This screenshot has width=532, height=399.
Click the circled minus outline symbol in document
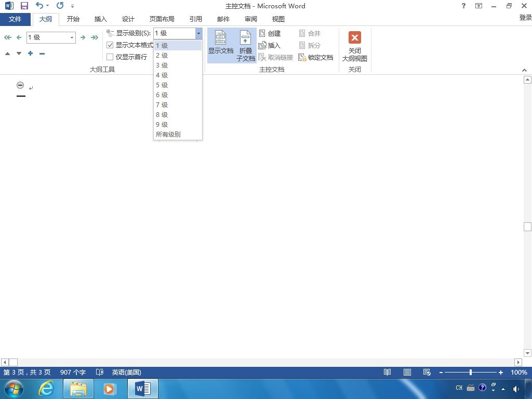[x=20, y=85]
